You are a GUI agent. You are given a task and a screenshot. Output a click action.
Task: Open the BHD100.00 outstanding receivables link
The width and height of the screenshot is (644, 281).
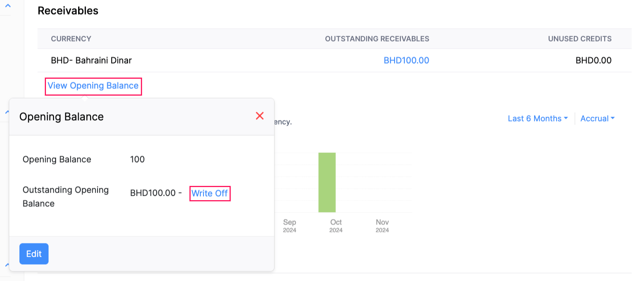pos(406,61)
